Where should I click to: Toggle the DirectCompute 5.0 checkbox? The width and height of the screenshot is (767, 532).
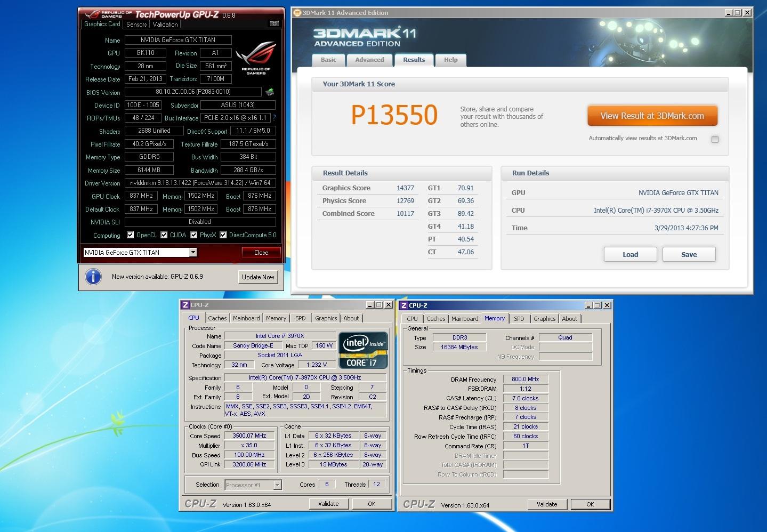pos(223,235)
